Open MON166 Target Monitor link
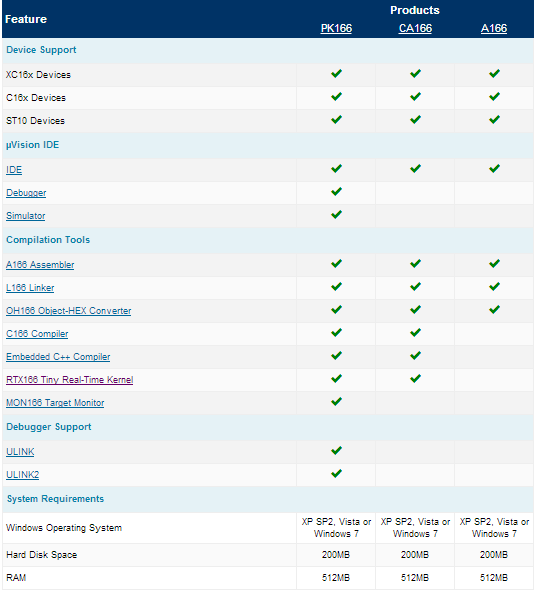 pyautogui.click(x=55, y=403)
